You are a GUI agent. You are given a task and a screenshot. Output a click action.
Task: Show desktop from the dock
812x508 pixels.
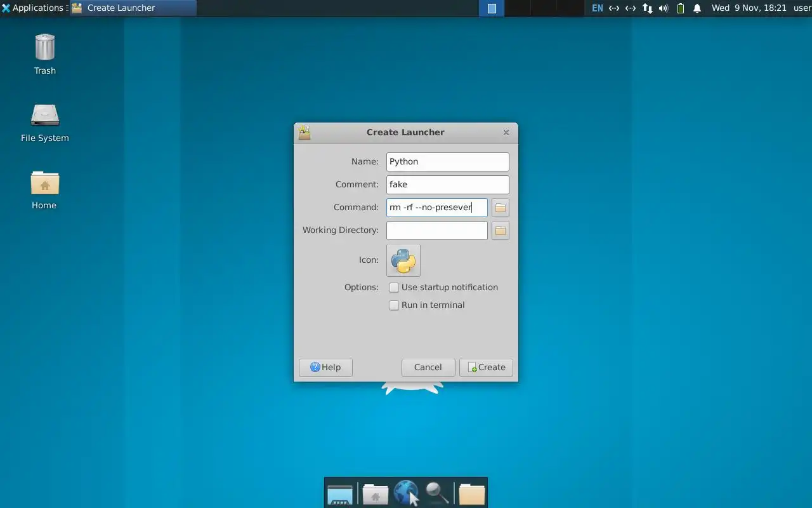(339, 493)
